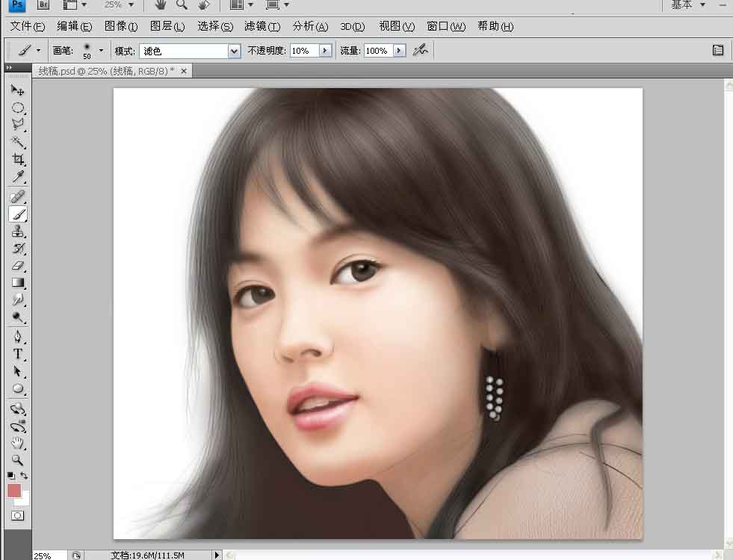Launch Bridge with the Br icon
Image resolution: width=733 pixels, height=560 pixels.
(43, 4)
